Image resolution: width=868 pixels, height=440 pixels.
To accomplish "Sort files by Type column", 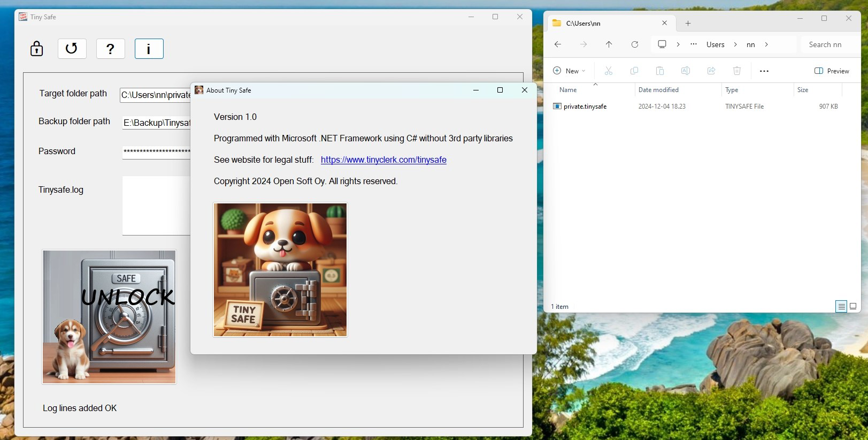I will pyautogui.click(x=732, y=90).
